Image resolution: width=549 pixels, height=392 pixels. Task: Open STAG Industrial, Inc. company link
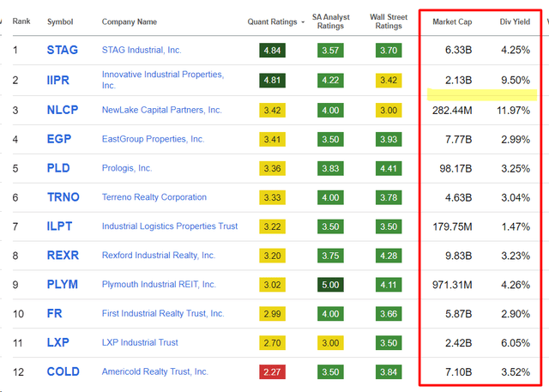(142, 50)
